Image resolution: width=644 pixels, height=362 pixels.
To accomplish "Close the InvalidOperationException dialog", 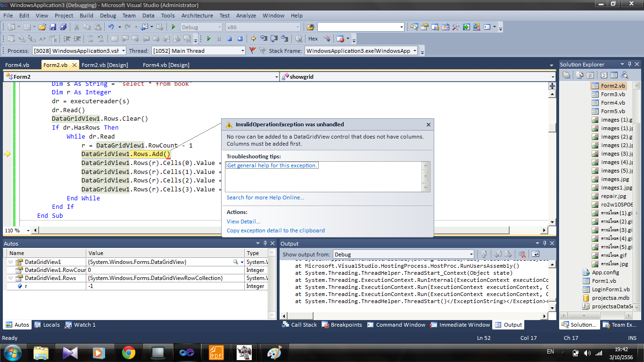I will 429,125.
